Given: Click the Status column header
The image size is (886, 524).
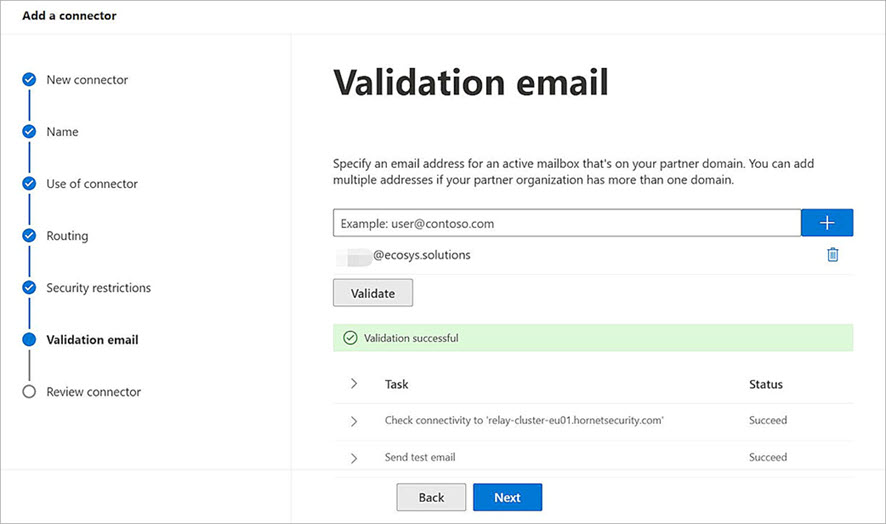Looking at the screenshot, I should [766, 384].
